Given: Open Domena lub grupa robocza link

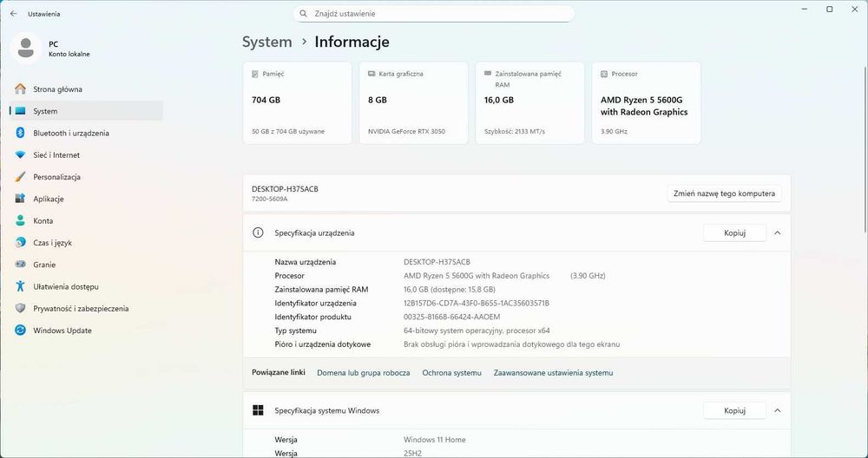Looking at the screenshot, I should [x=363, y=373].
